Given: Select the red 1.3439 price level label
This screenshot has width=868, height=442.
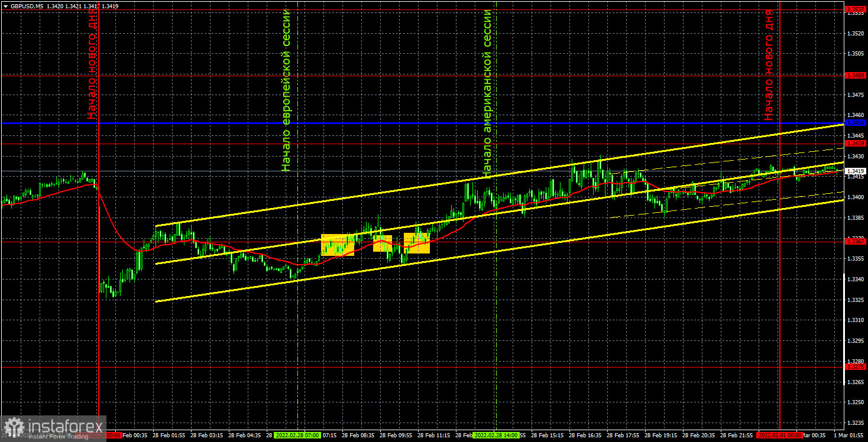Looking at the screenshot, I should [x=856, y=143].
